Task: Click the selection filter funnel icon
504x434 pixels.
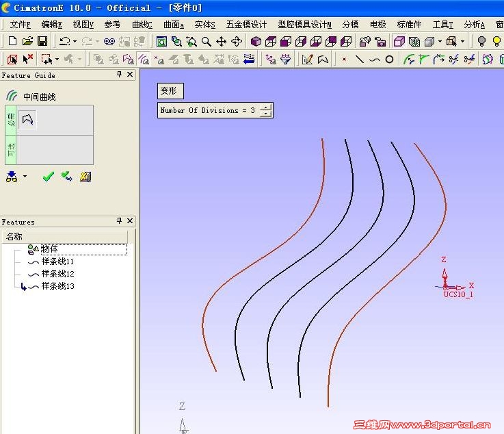Action: (x=285, y=59)
